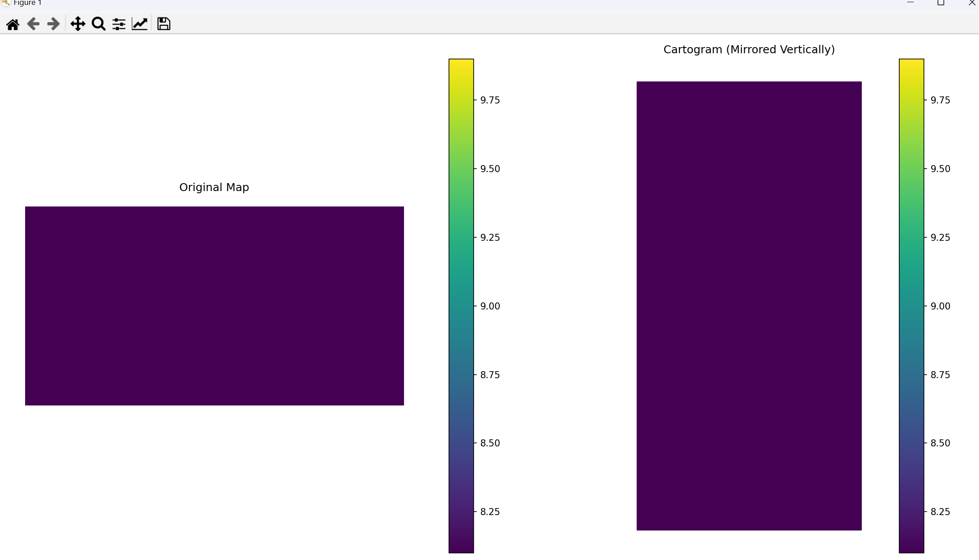Viewport: 979px width, 560px height.
Task: Maximize the Figure 1 window
Action: [x=941, y=3]
